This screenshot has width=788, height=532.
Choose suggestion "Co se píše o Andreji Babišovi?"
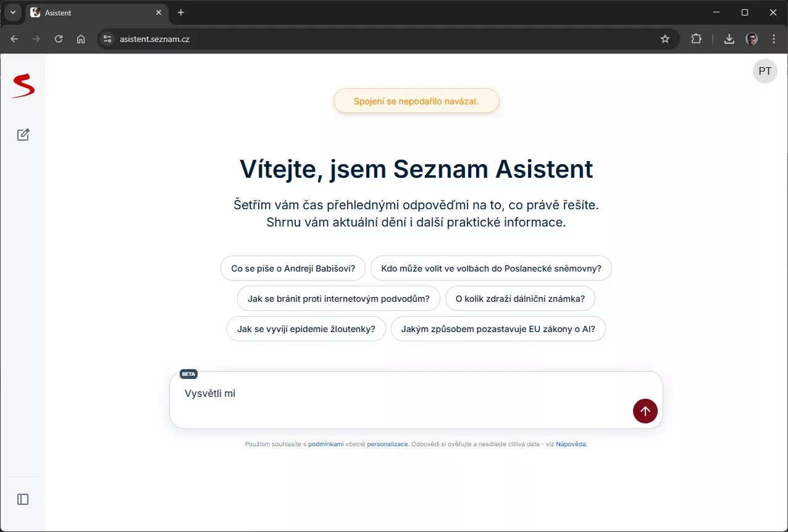293,268
